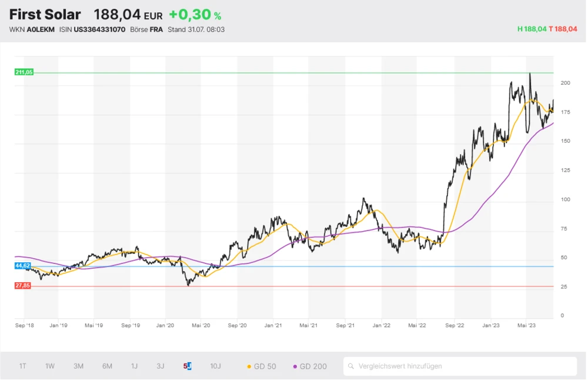Toggle the GD 200 moving average
Image resolution: width=588 pixels, height=381 pixels.
313,366
